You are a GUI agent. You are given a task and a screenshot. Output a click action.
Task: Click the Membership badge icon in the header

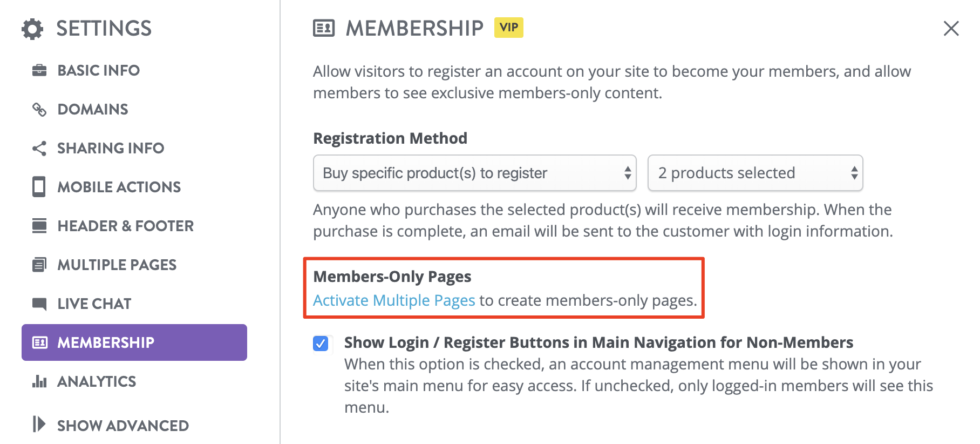coord(323,28)
